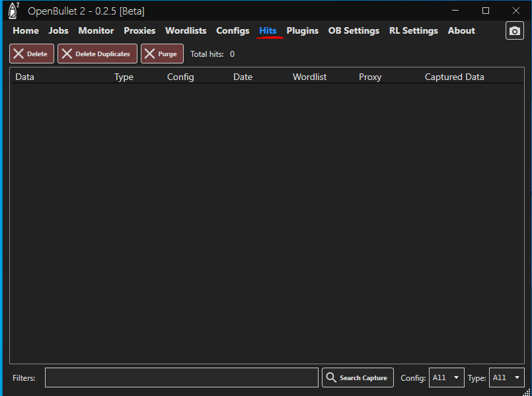Minimize the OpenBullet window

(455, 11)
